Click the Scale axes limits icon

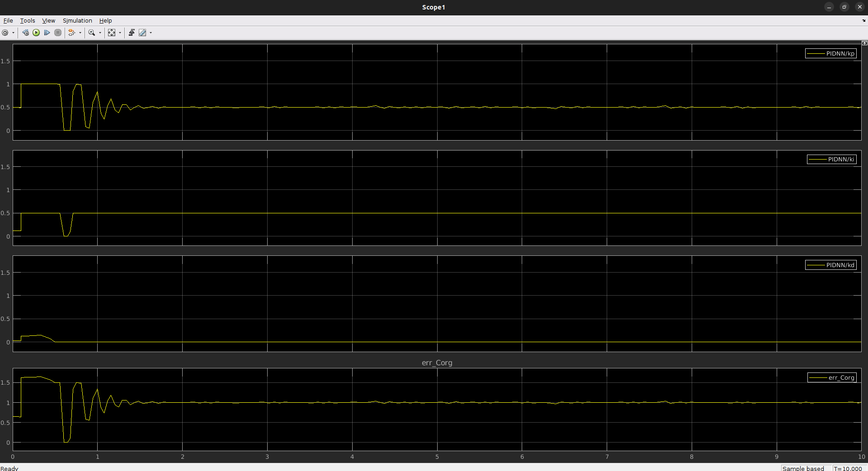coord(112,33)
